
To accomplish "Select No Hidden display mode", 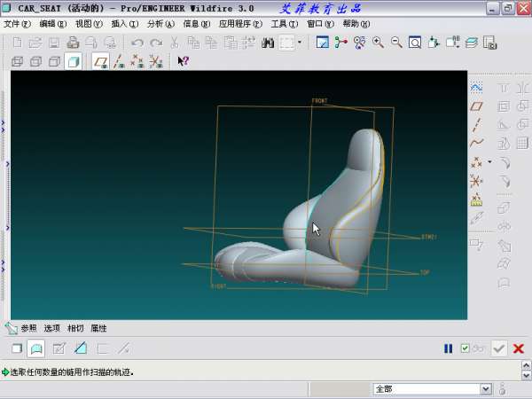I will 54,61.
